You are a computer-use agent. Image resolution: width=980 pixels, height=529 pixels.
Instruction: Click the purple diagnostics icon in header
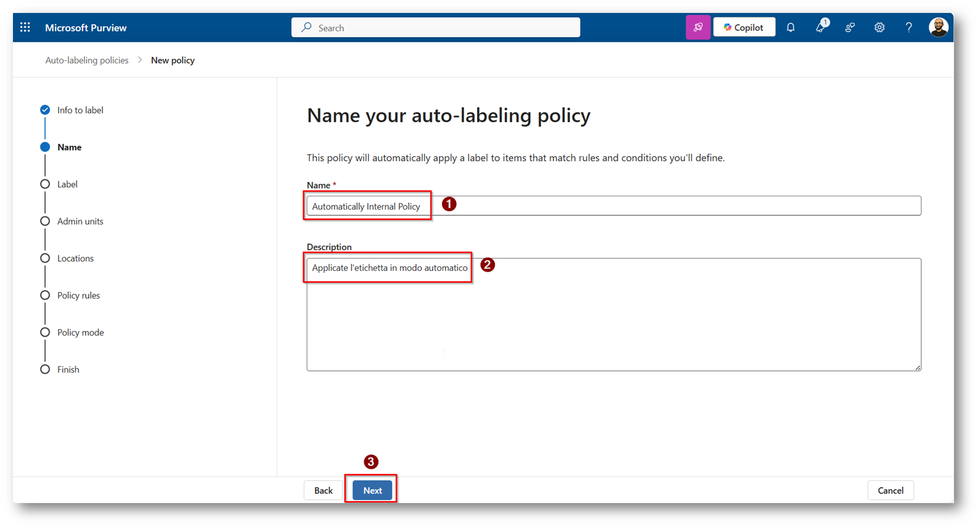698,28
